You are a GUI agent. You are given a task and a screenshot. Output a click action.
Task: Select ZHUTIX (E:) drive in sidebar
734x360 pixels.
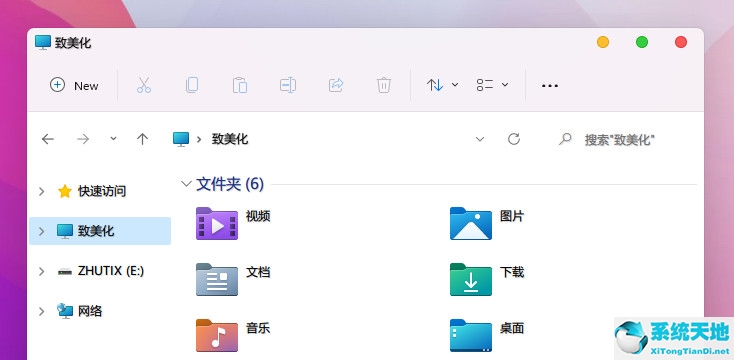pos(110,271)
